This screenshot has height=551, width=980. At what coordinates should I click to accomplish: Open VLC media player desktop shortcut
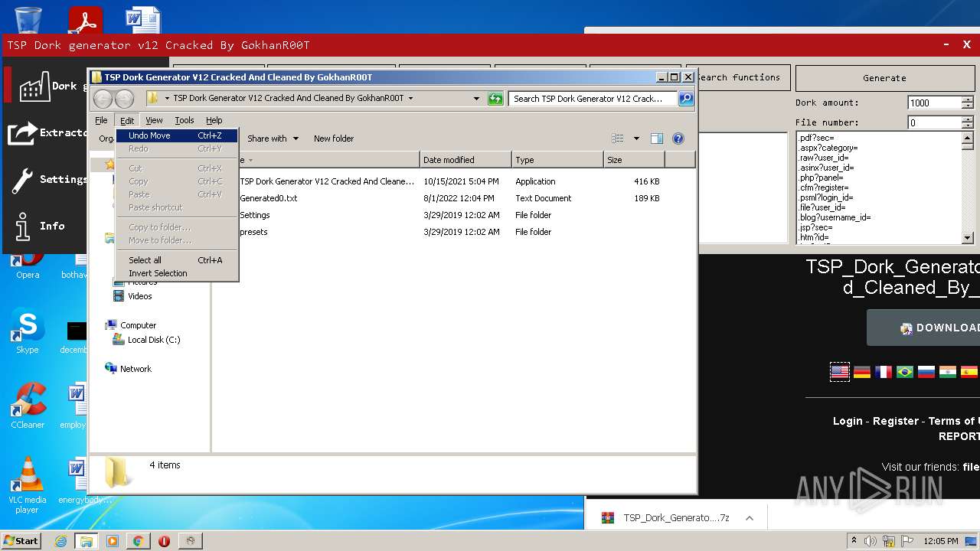(28, 485)
